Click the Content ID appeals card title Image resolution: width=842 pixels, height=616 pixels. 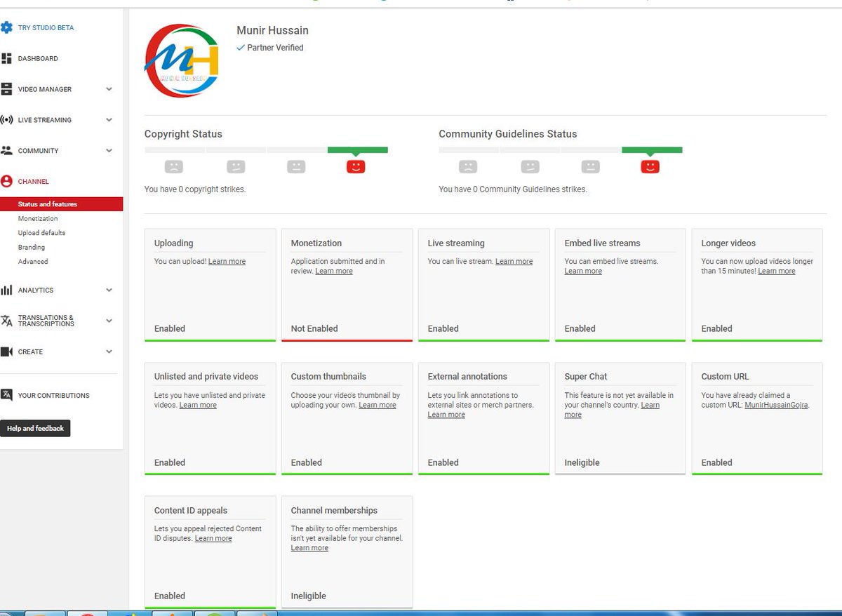click(191, 511)
